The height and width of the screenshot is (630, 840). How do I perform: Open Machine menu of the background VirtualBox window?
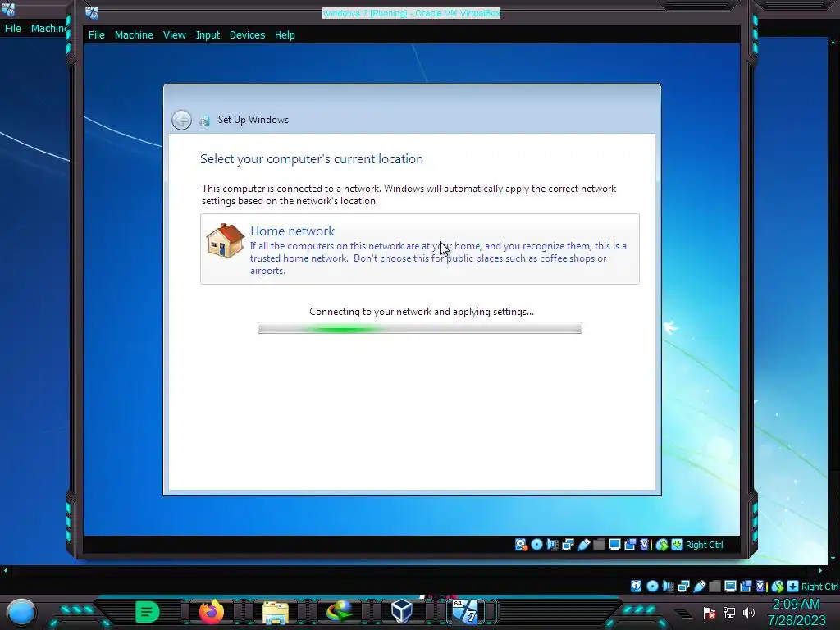[49, 29]
